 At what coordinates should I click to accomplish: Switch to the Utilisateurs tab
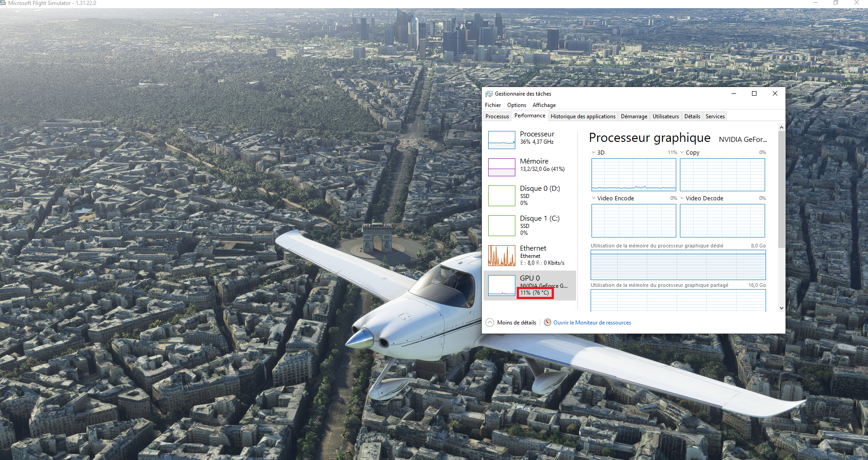point(666,116)
